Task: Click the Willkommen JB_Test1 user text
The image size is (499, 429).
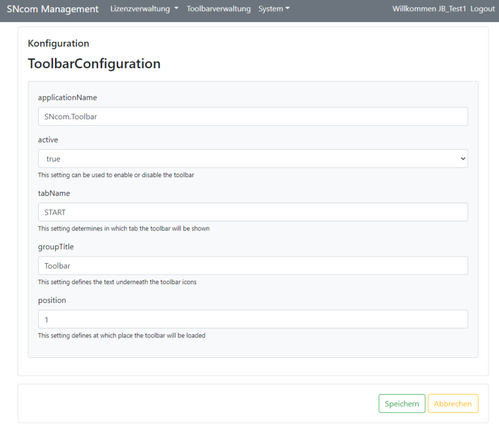Action: tap(429, 9)
